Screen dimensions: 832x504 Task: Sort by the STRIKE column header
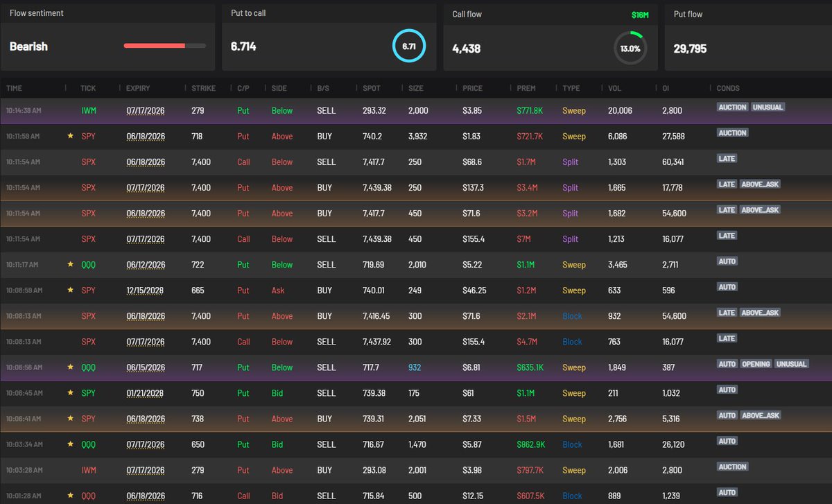[204, 89]
